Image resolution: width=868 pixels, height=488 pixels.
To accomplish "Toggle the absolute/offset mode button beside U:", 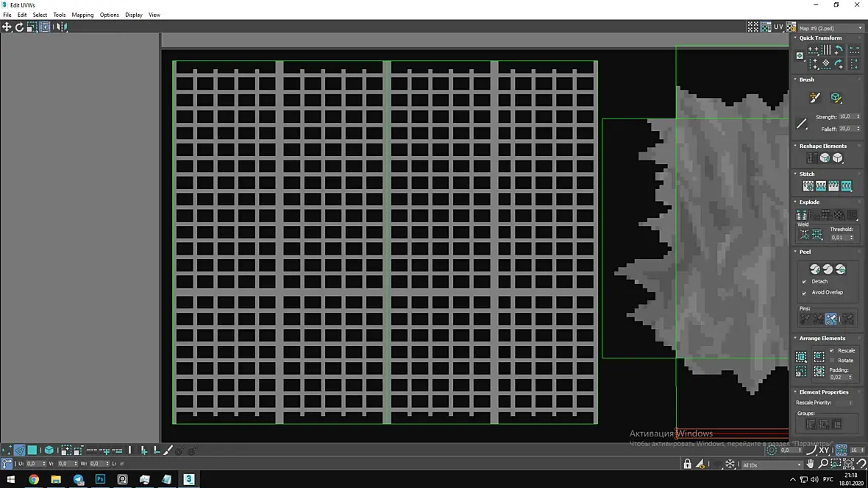I will point(7,464).
